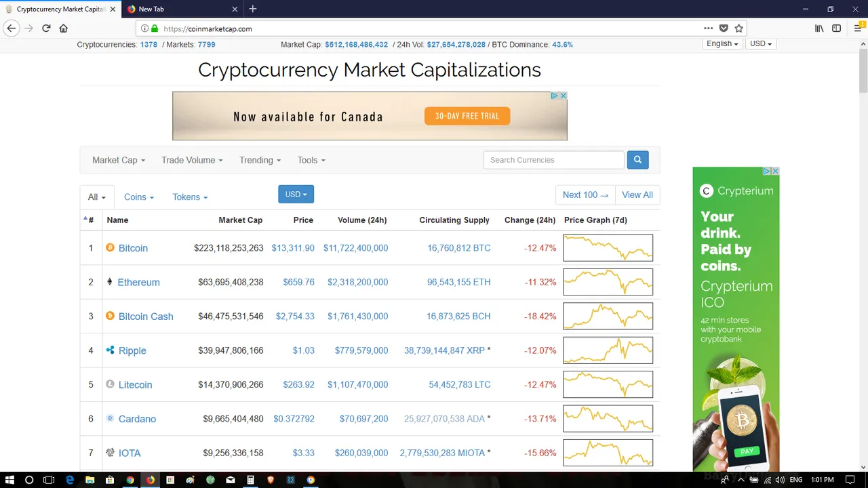
Task: Reload the page with the refresh icon
Action: [46, 28]
